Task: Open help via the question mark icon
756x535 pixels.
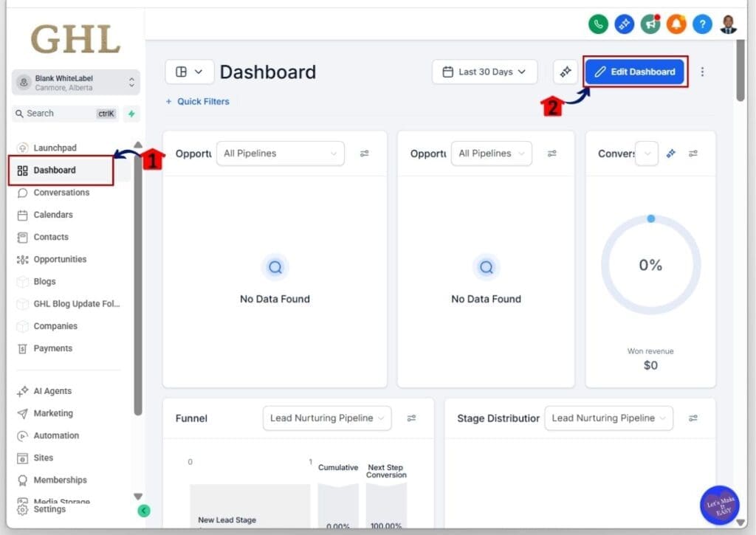Action: 702,24
